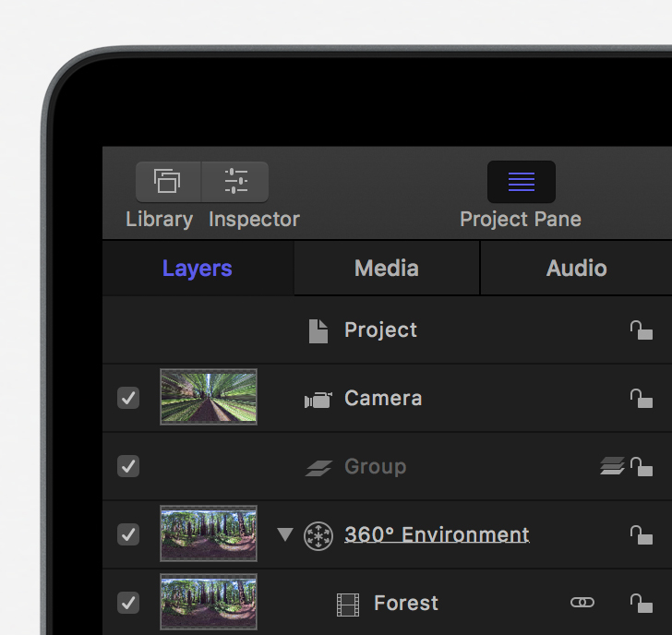Click the Project document icon
Screen dimensions: 672x635
[318, 331]
